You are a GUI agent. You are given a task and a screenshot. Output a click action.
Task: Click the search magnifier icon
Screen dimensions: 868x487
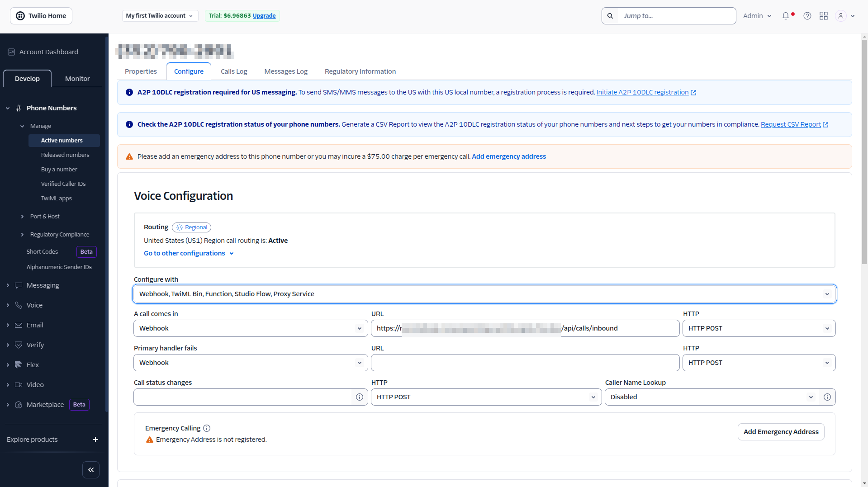610,16
